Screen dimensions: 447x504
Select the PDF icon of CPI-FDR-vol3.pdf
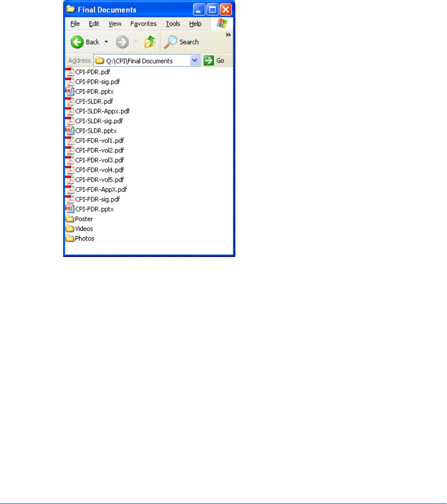tap(70, 160)
